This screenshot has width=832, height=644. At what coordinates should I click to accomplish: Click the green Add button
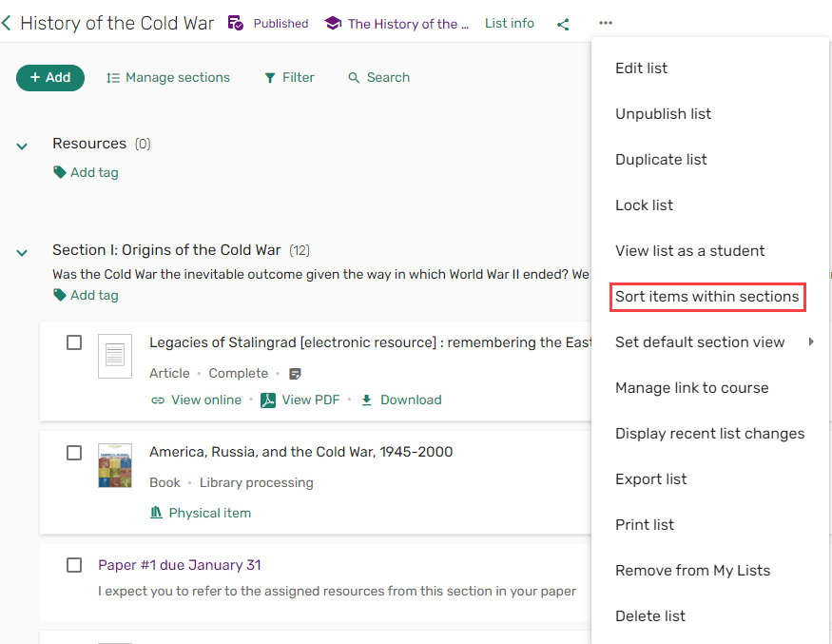pyautogui.click(x=50, y=77)
